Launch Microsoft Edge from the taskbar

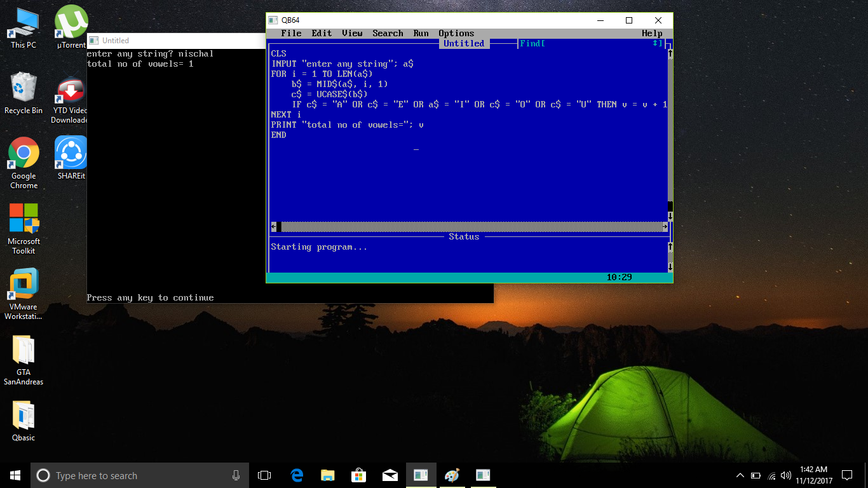click(x=296, y=475)
